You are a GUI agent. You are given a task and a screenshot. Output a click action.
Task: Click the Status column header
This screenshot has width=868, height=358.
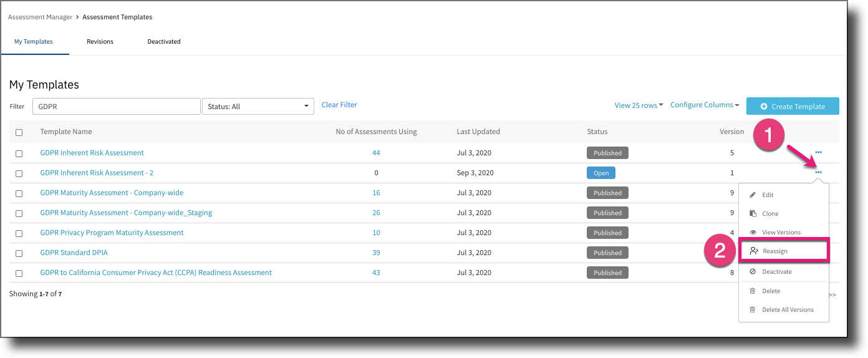597,132
